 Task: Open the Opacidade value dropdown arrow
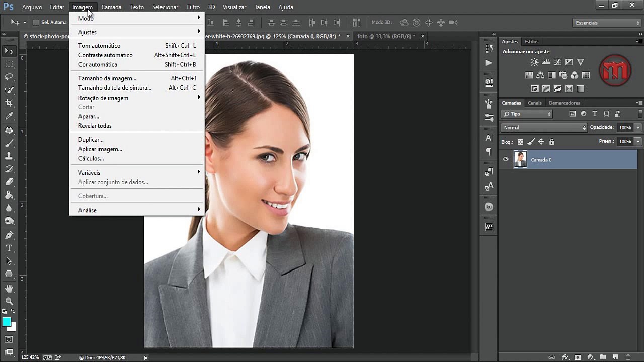pos(638,128)
